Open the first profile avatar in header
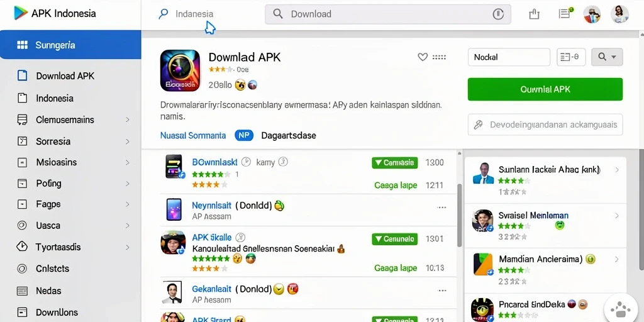Viewport: 644px width, 322px height. [x=592, y=14]
